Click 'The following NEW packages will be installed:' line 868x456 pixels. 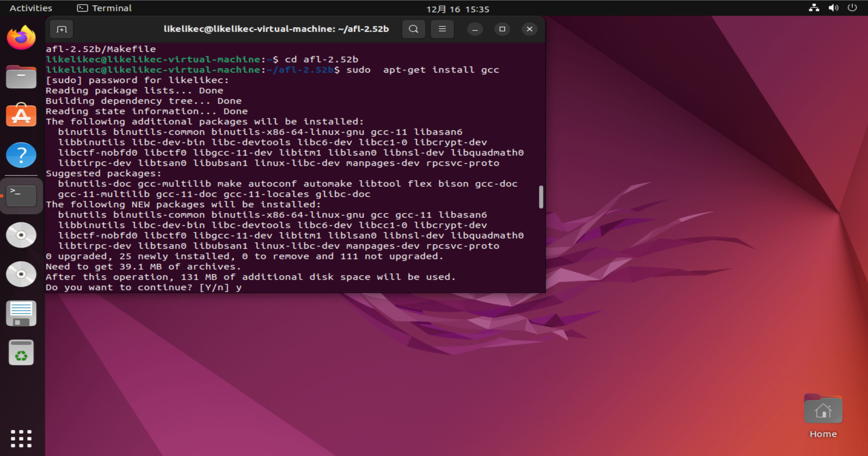click(x=183, y=204)
